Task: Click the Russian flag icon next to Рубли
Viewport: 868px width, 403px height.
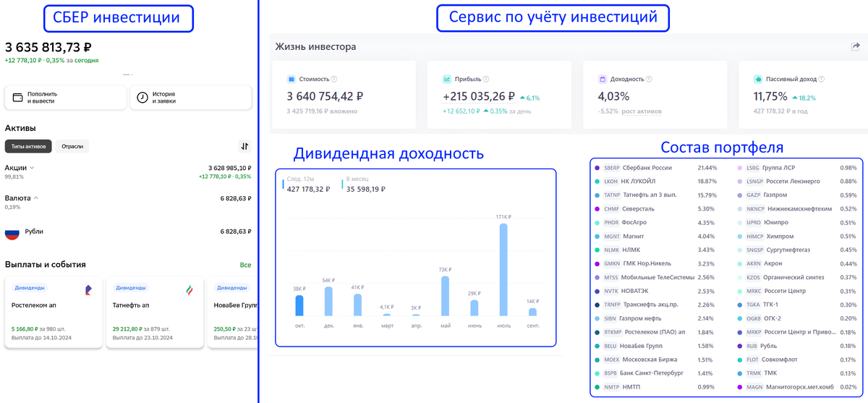Action: point(12,232)
